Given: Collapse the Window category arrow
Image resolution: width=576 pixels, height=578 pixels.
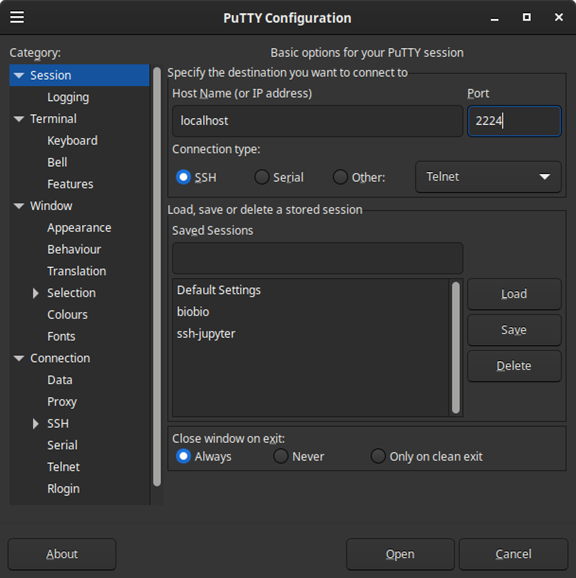Looking at the screenshot, I should pos(19,206).
